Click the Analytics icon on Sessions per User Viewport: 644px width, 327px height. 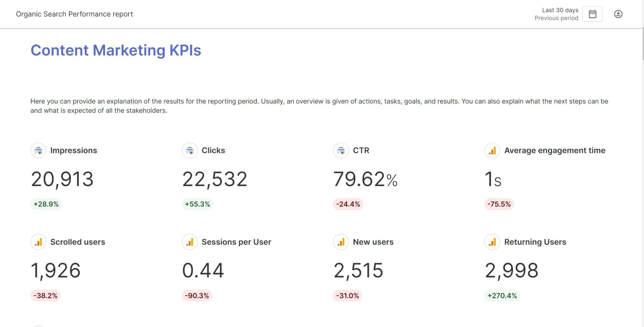(190, 242)
